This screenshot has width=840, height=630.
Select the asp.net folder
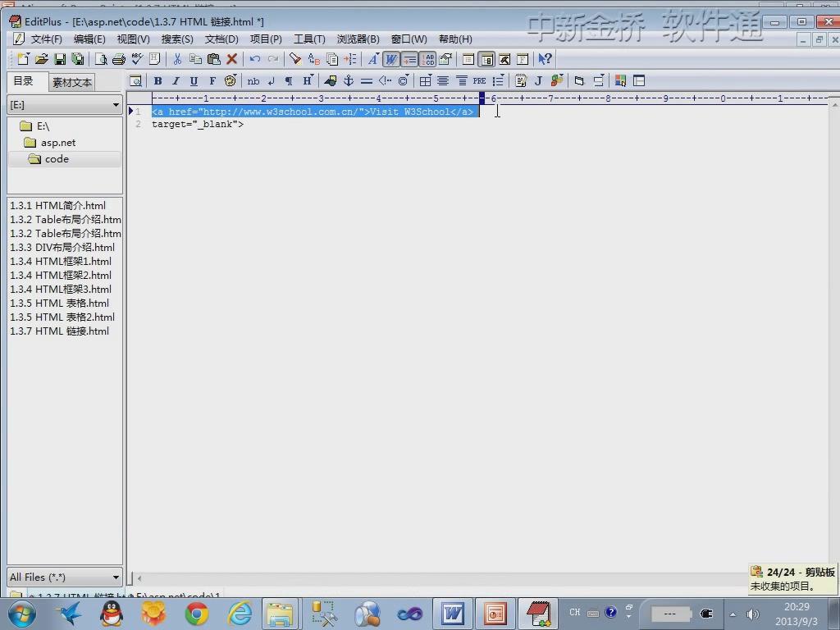pos(58,143)
